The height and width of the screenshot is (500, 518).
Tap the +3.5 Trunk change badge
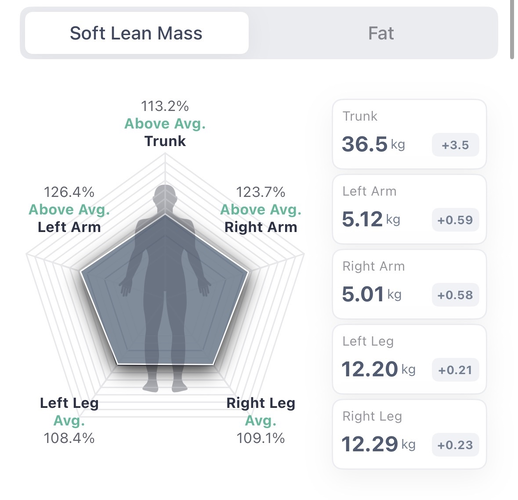point(455,145)
